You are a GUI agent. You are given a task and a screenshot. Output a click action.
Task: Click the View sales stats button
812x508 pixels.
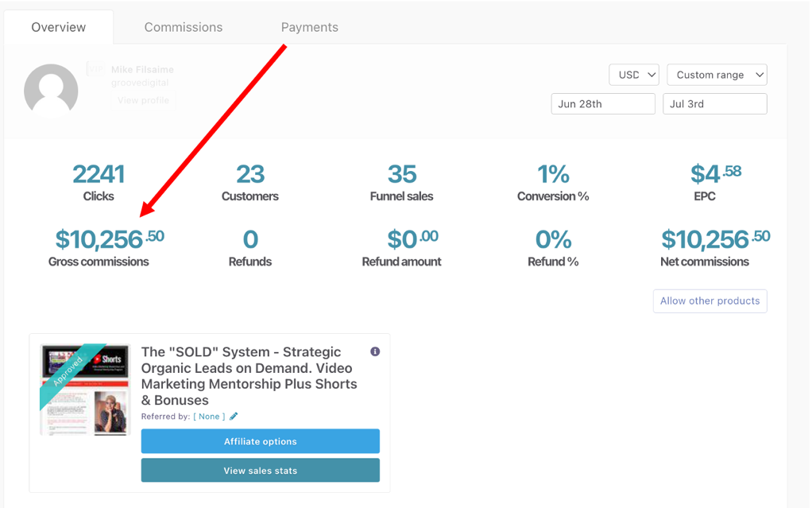pos(260,471)
